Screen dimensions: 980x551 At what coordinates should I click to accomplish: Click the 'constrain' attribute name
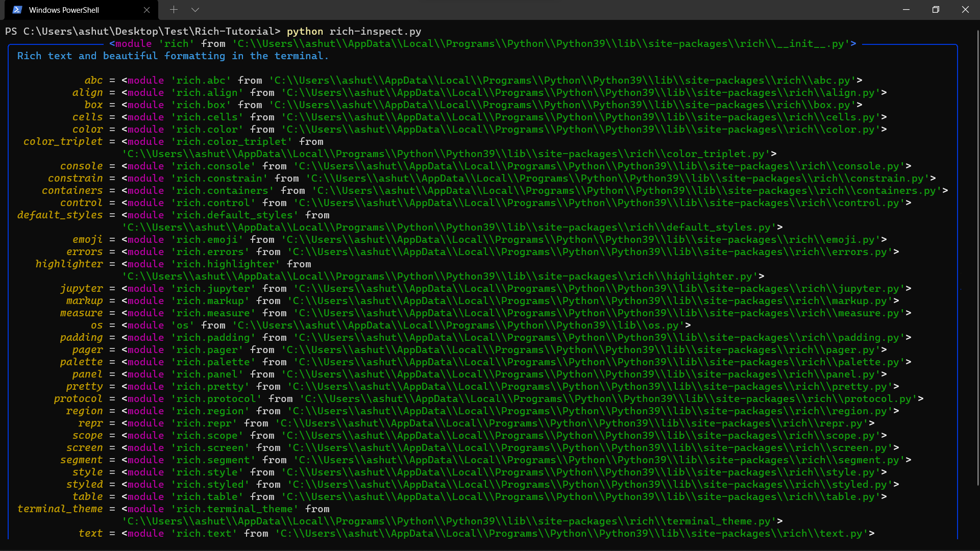[x=75, y=179]
